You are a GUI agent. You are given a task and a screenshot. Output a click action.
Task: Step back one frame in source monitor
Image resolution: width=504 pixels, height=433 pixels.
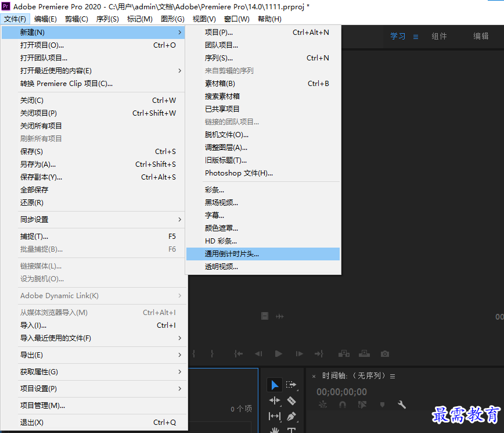coord(258,354)
